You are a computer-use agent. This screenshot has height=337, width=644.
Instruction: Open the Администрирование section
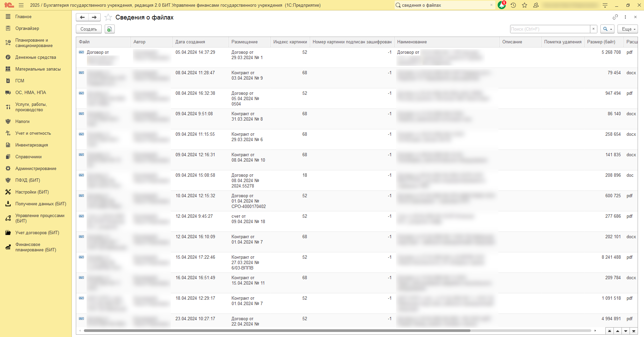point(36,169)
